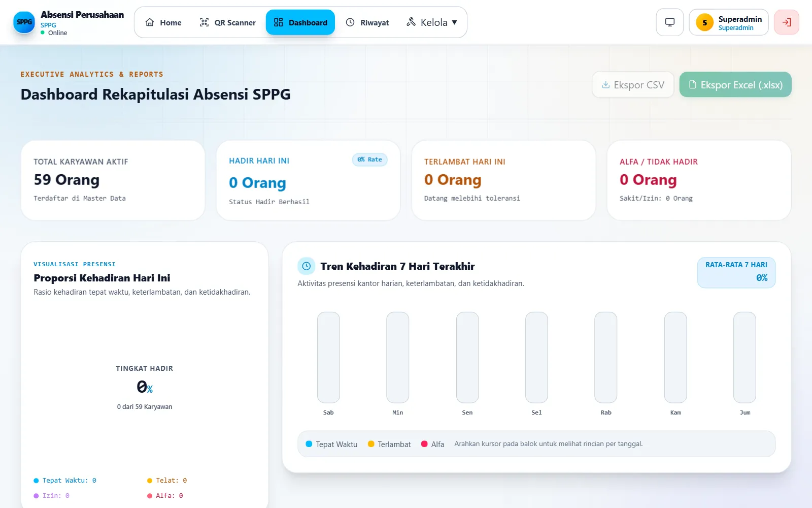
Task: Click the Total Karyawan Aktif card
Action: point(113,180)
